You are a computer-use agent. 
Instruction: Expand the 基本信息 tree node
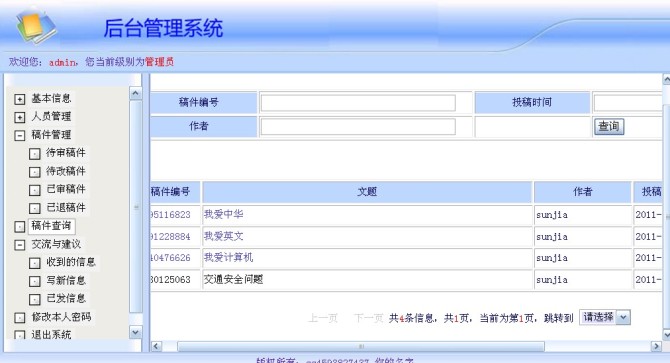(x=20, y=99)
